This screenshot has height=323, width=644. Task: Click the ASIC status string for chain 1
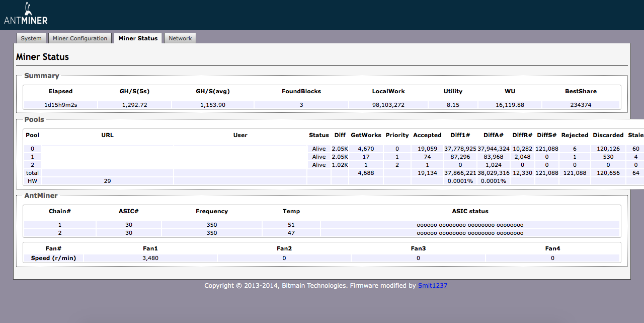tap(470, 225)
